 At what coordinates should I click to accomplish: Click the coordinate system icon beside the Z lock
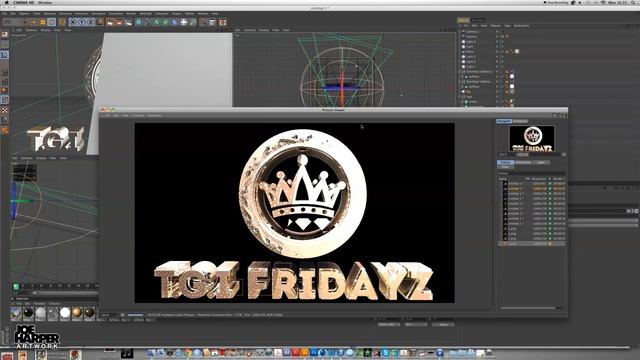[x=100, y=22]
